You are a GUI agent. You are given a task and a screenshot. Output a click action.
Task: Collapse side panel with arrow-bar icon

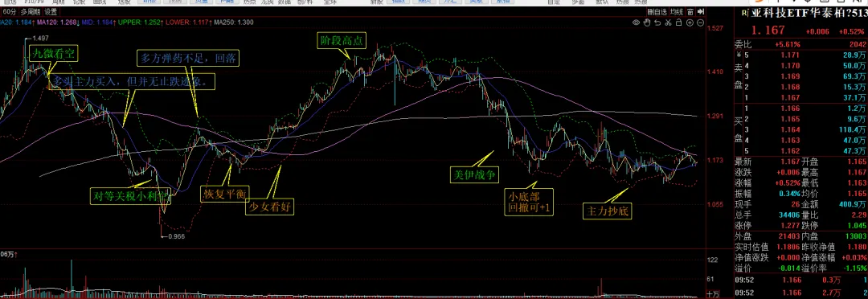(700, 11)
